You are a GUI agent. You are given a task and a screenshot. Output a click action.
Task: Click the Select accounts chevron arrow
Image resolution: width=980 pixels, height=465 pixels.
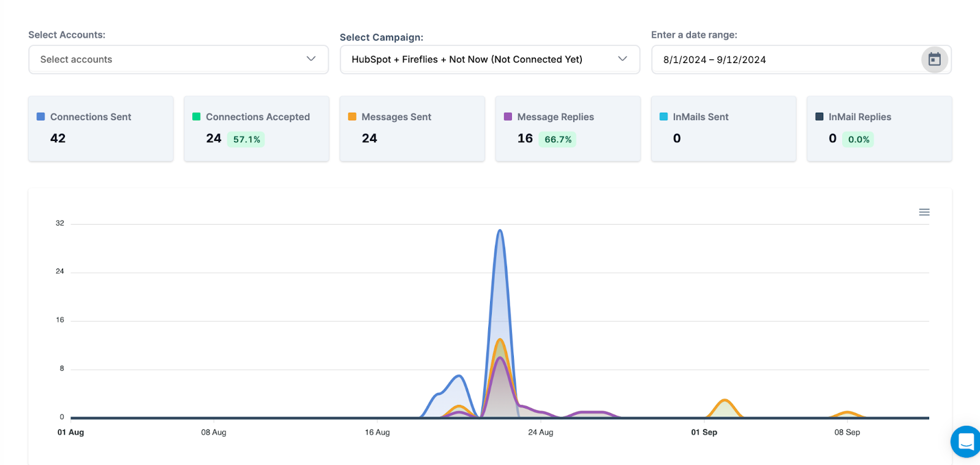[311, 59]
